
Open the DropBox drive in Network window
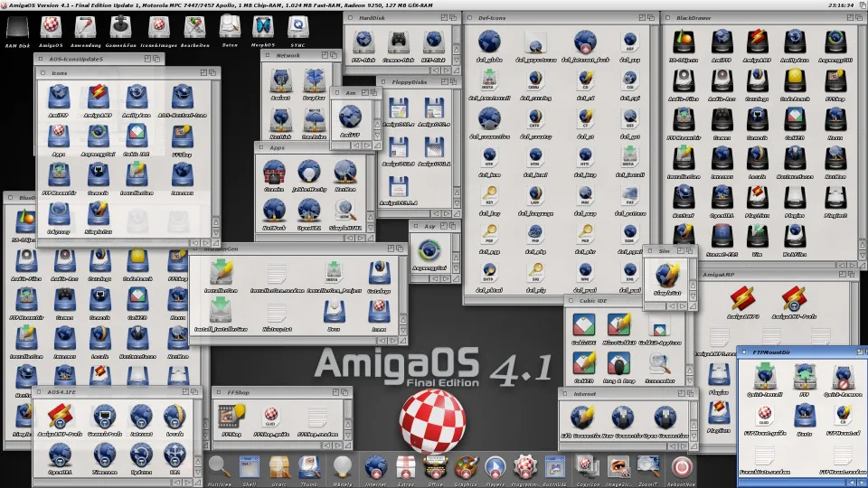click(314, 82)
